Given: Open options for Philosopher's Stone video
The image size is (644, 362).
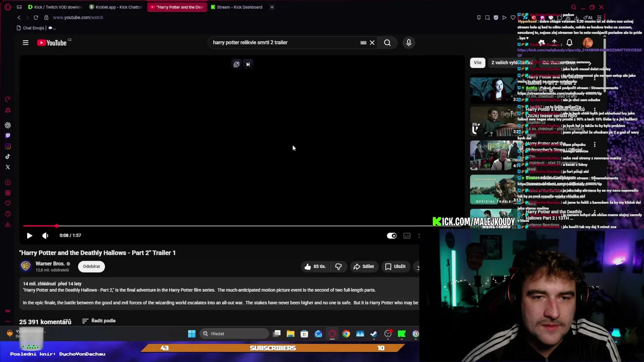Looking at the screenshot, I should (595, 145).
